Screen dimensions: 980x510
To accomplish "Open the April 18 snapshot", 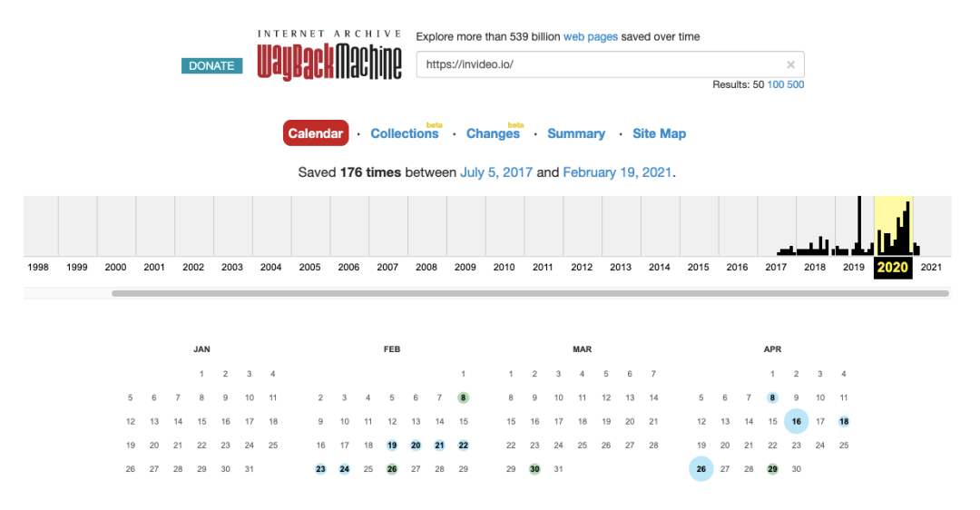I will [x=844, y=421].
